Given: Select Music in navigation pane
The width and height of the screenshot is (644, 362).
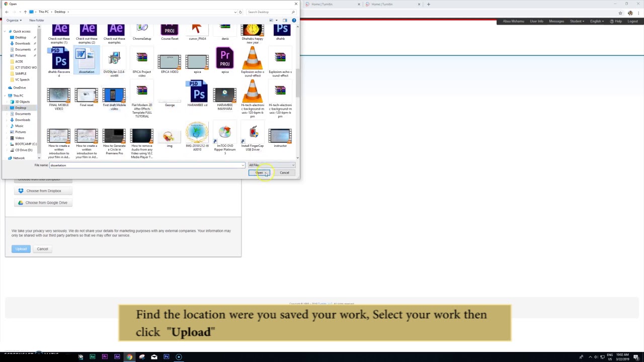Looking at the screenshot, I should pos(19,126).
